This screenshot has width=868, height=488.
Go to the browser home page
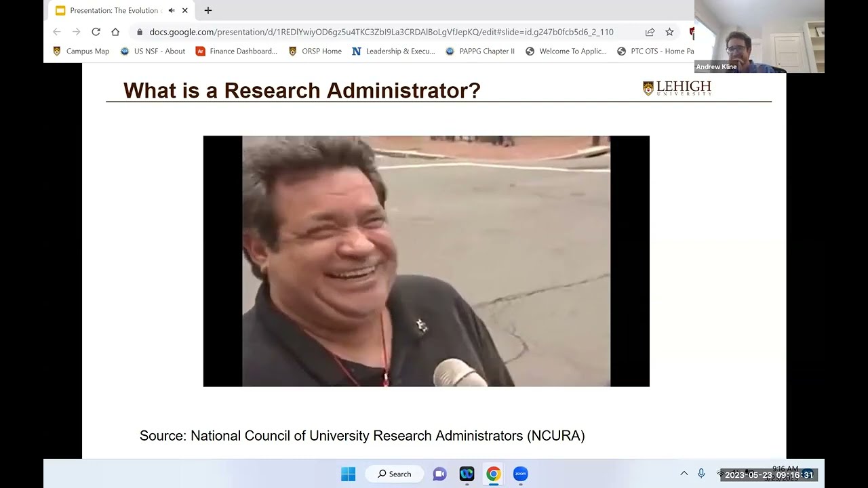click(115, 32)
